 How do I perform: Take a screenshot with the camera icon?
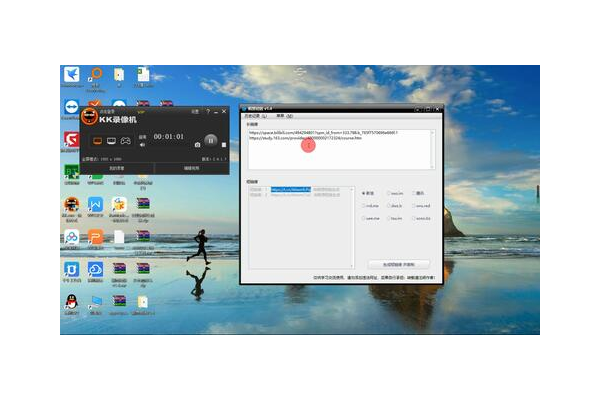(198, 146)
